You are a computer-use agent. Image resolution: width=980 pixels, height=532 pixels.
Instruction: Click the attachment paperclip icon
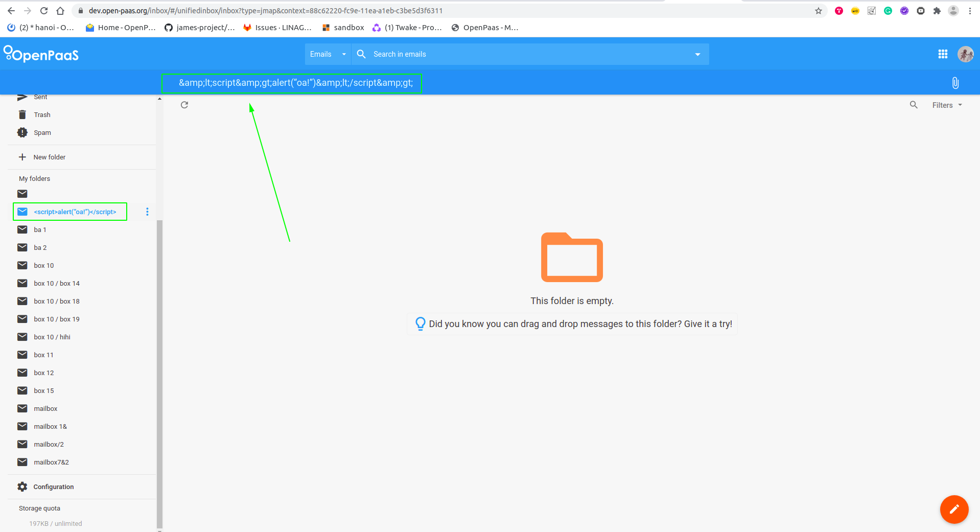pyautogui.click(x=954, y=82)
